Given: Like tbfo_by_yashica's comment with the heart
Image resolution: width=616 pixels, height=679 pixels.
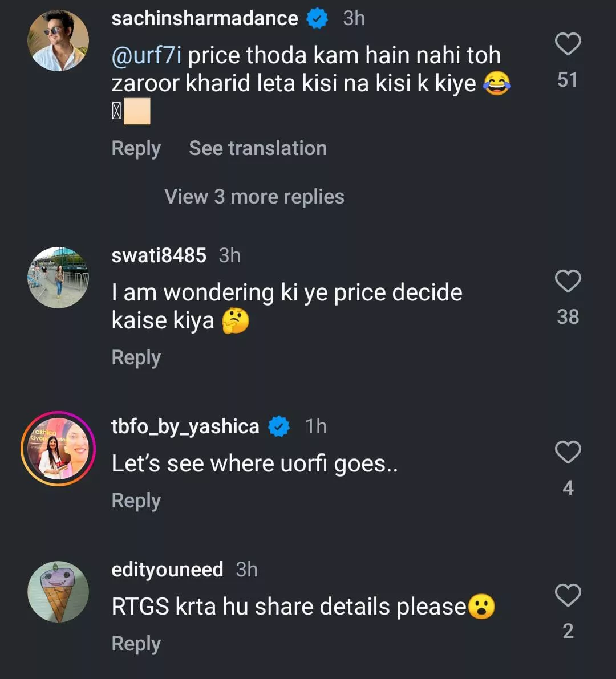Looking at the screenshot, I should click(568, 453).
